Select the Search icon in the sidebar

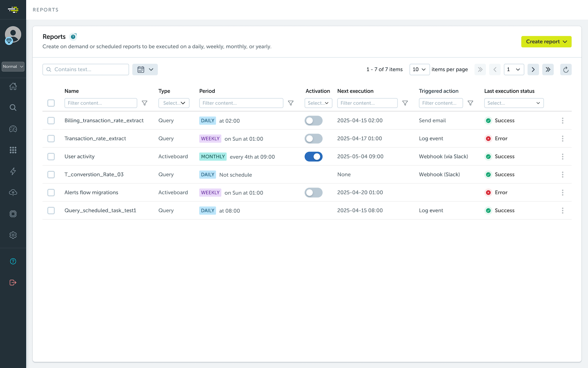[13, 107]
